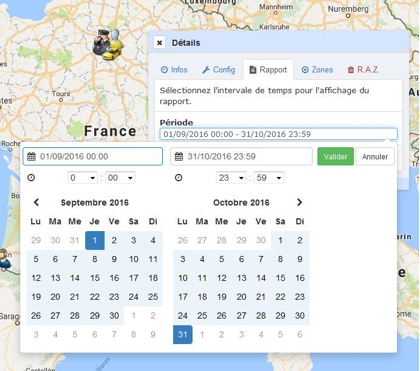The height and width of the screenshot is (371, 420).
Task: Click the clock icon beside start time
Action: (x=31, y=178)
